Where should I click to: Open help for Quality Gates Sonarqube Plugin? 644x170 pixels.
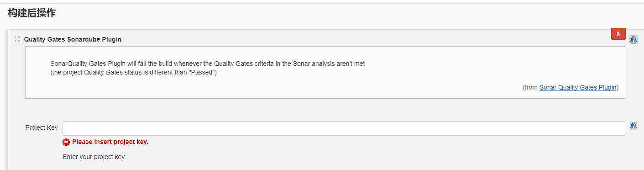633,39
